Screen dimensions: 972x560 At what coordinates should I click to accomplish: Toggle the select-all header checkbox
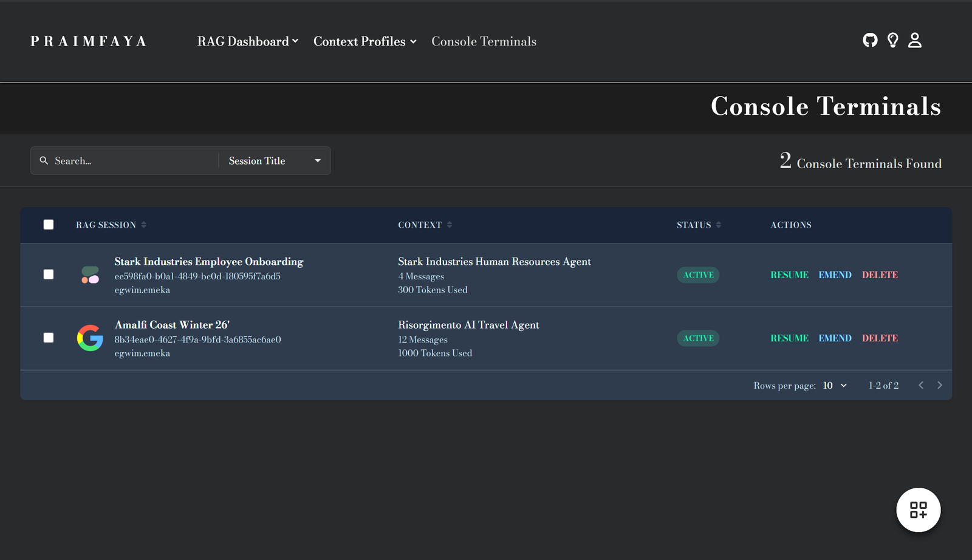coord(49,225)
